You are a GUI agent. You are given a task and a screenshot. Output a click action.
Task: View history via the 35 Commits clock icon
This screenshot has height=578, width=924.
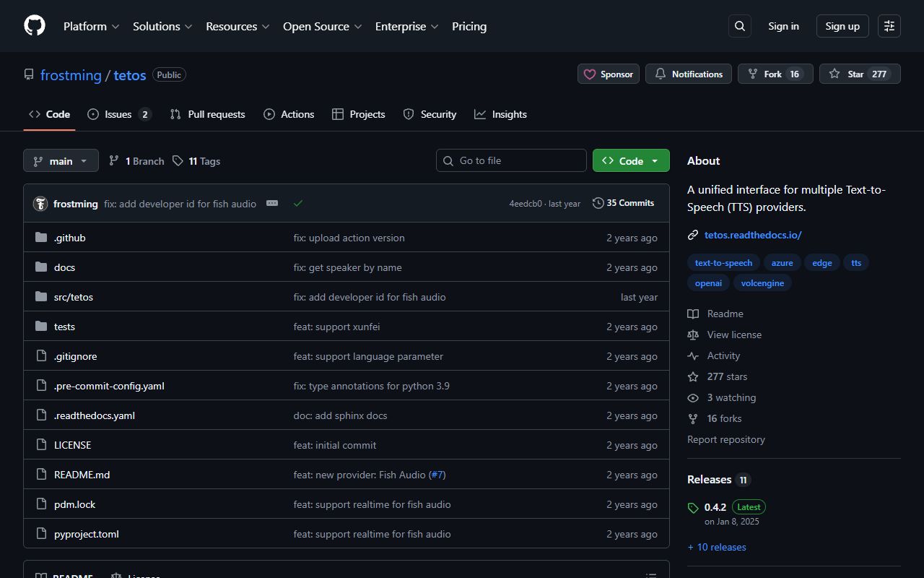(598, 203)
